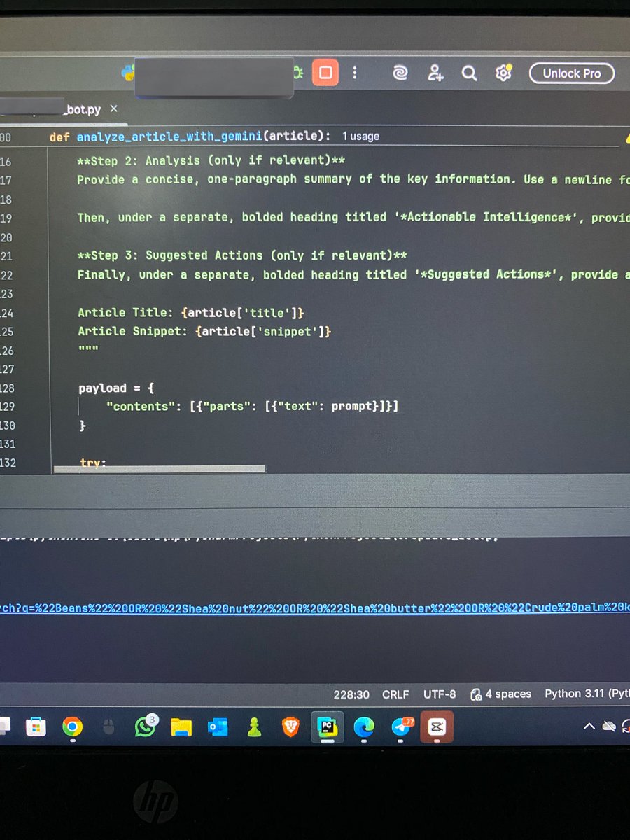Open the IDE Settings gear

(x=503, y=73)
